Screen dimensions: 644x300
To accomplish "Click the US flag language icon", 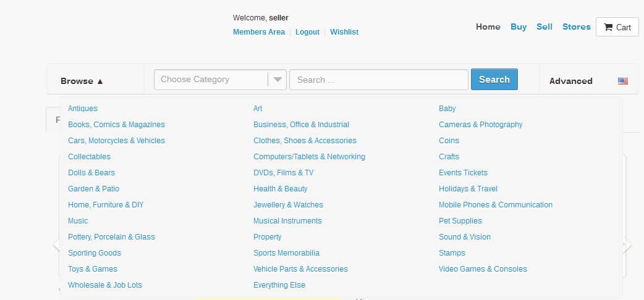I will click(622, 81).
